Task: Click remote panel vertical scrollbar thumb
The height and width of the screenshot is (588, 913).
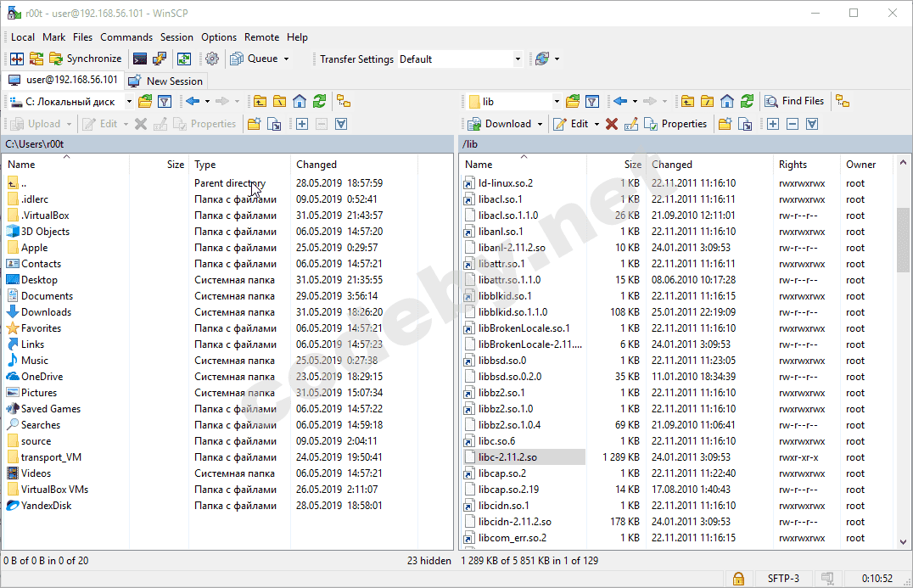Action: click(x=903, y=239)
